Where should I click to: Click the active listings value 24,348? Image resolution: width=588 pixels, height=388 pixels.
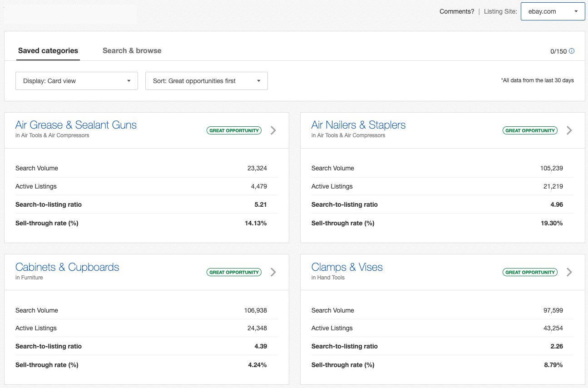click(257, 328)
